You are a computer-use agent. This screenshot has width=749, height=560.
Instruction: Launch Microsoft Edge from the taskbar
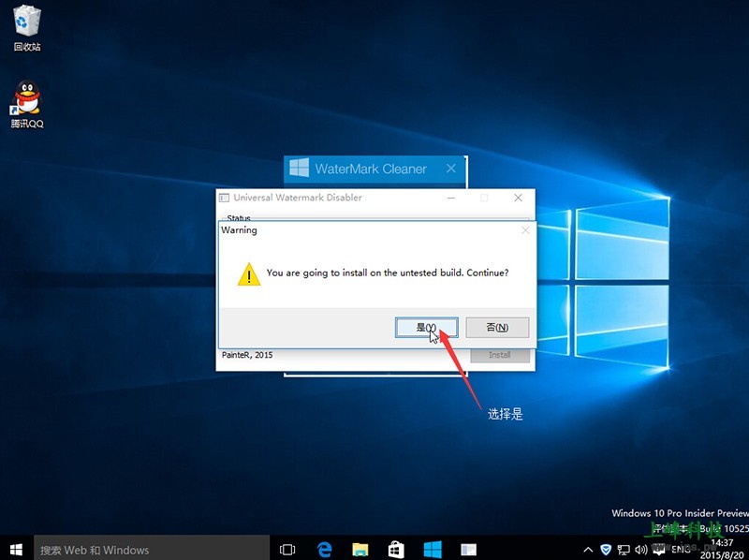click(324, 550)
